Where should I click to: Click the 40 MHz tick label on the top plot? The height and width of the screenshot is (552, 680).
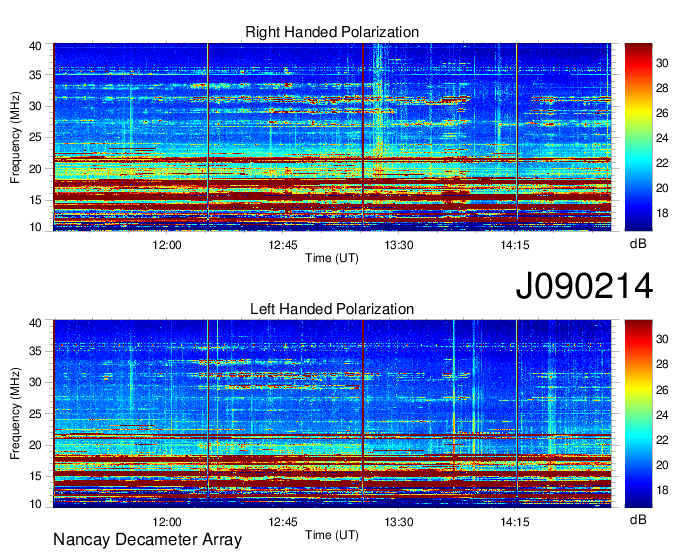35,46
